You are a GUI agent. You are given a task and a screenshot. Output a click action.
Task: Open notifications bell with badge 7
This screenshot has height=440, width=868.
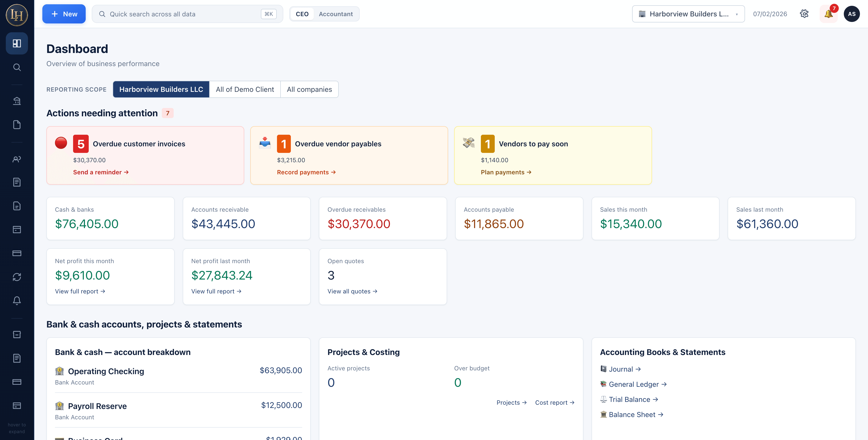pos(829,14)
